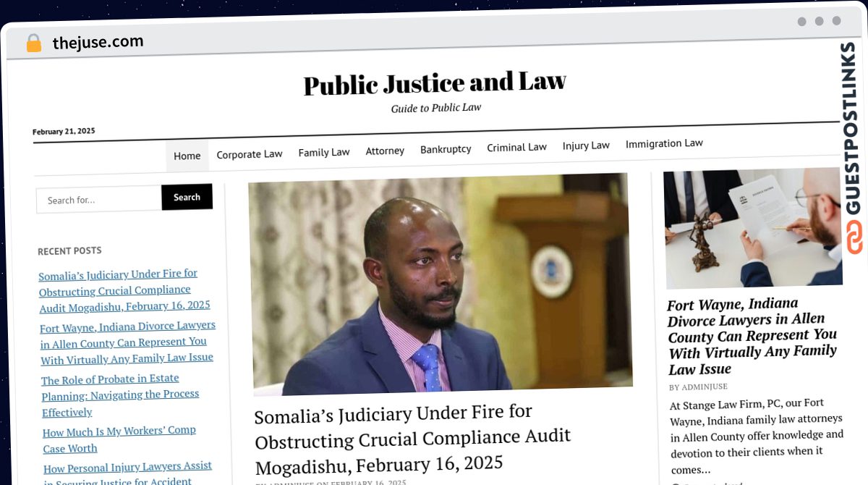Image resolution: width=868 pixels, height=485 pixels.
Task: Click the February 21, 2025 date text
Action: point(64,131)
